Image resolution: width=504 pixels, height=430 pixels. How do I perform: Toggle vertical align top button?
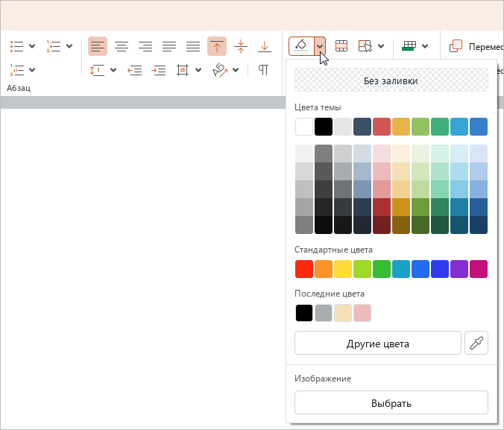[x=217, y=46]
